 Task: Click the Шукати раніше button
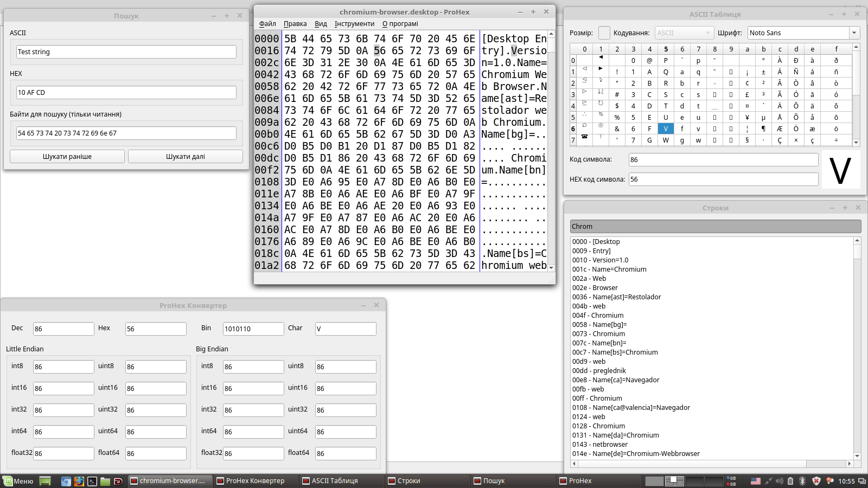pos(67,157)
